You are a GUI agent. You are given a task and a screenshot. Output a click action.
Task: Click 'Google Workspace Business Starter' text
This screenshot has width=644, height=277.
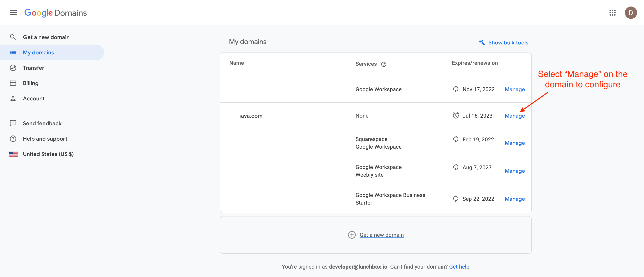(x=390, y=199)
